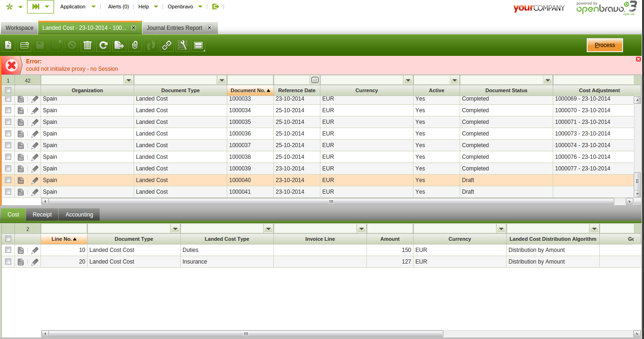Click the chain link icon in toolbar

click(x=166, y=45)
